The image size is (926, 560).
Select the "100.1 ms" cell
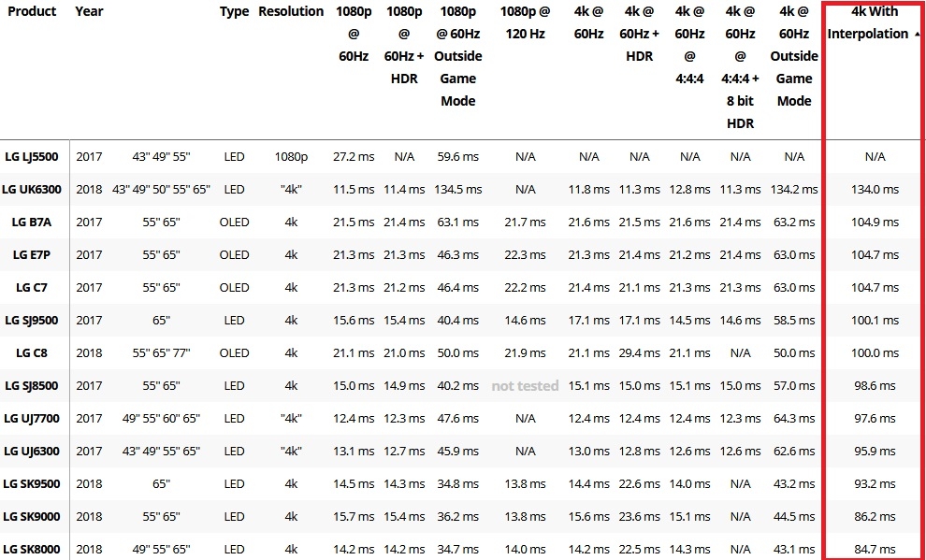(x=875, y=321)
